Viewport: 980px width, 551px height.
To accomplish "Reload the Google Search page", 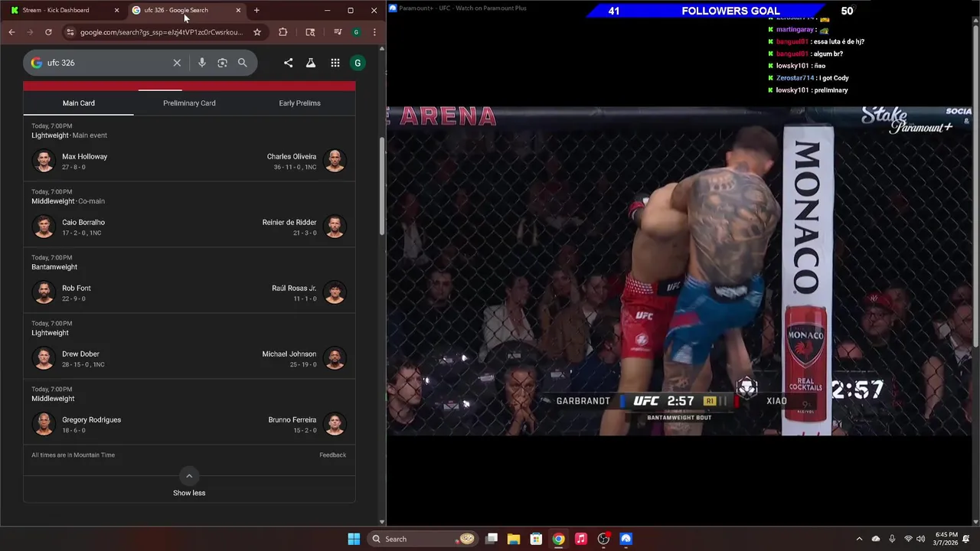I will point(48,32).
